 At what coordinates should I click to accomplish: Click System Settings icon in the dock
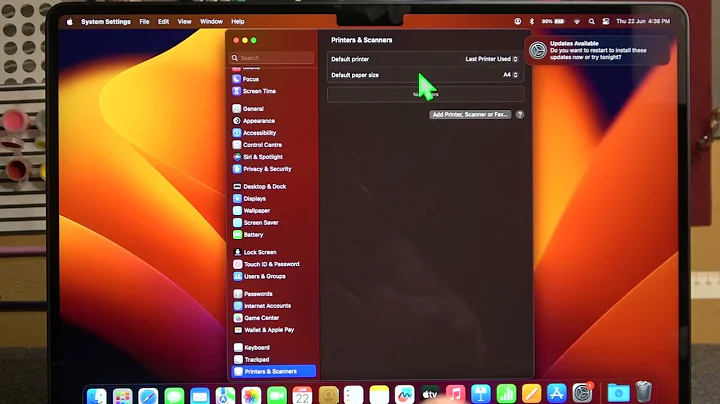tap(582, 393)
